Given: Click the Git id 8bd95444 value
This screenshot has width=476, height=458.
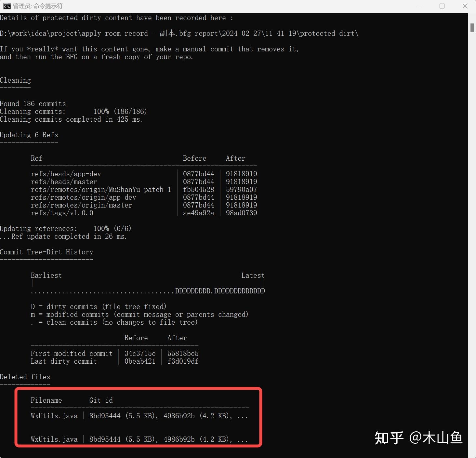Looking at the screenshot, I should (105, 416).
